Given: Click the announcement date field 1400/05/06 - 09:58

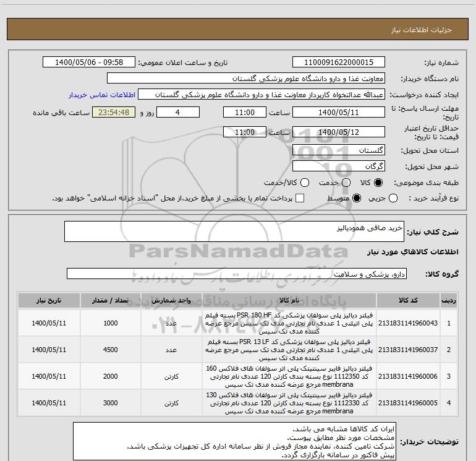Looking at the screenshot, I should tap(89, 62).
